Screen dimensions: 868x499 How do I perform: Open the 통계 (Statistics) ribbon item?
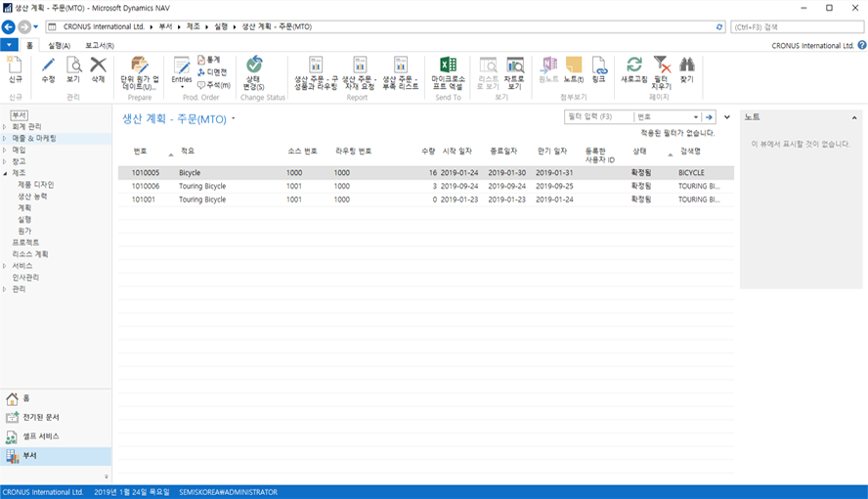tap(209, 60)
